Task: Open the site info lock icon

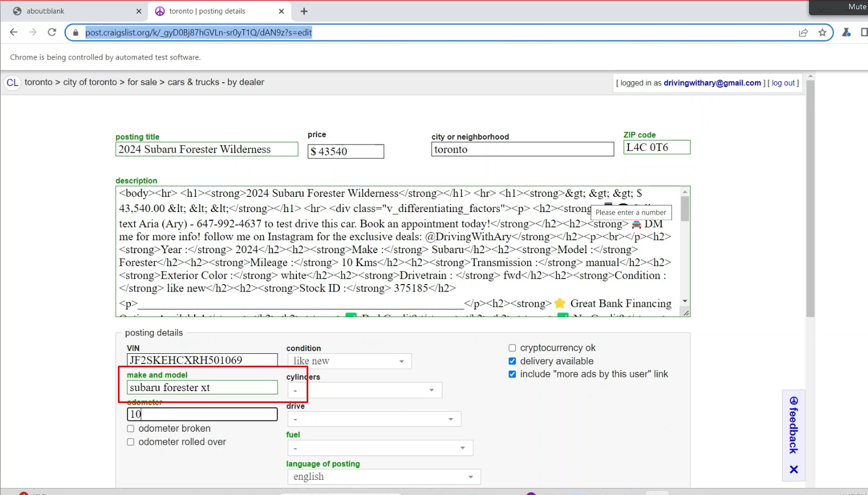Action: (76, 32)
